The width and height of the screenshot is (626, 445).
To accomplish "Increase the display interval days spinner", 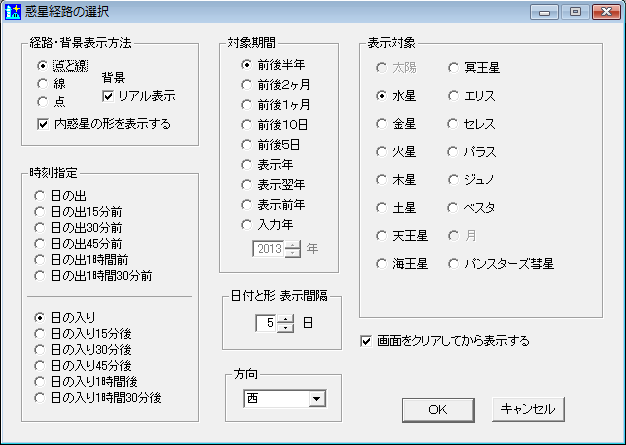I will tap(286, 318).
